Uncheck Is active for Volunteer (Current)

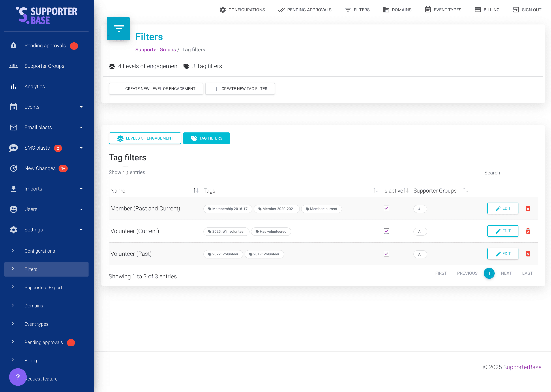[x=386, y=231]
